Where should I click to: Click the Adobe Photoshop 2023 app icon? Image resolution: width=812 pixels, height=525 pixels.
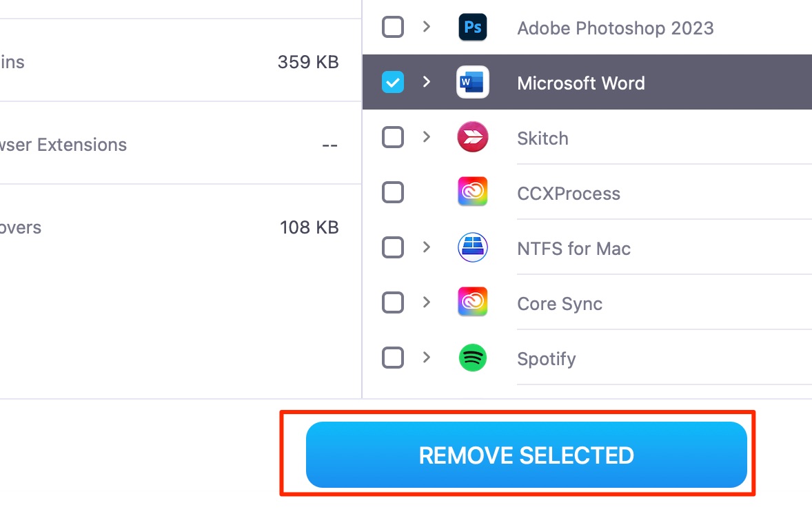[472, 27]
